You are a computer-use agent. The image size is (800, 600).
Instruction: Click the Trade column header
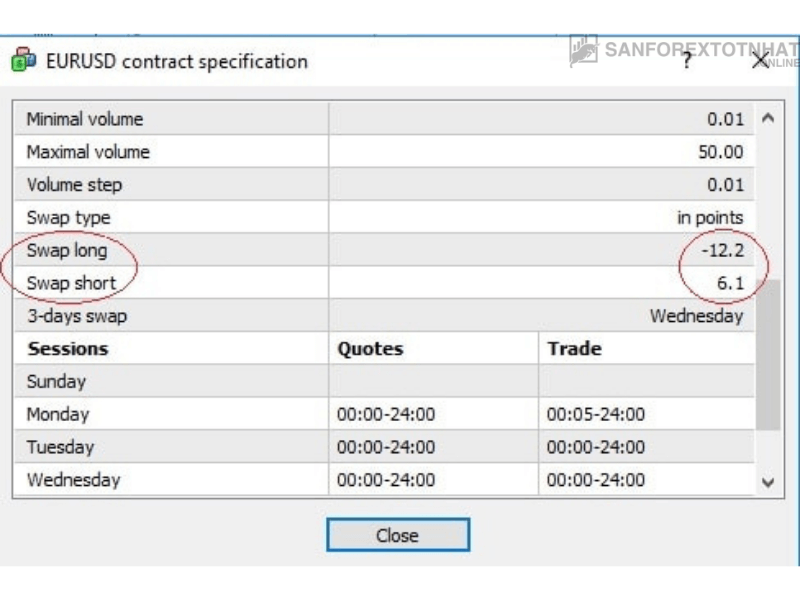[x=574, y=348]
